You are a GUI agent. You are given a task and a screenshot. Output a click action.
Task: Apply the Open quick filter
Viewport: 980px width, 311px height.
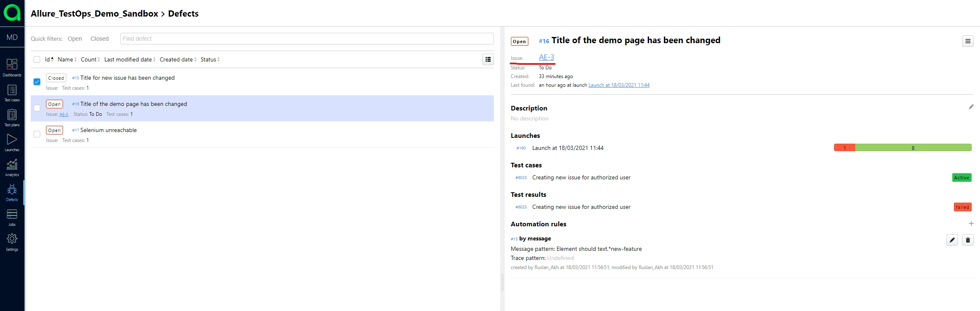click(x=75, y=39)
